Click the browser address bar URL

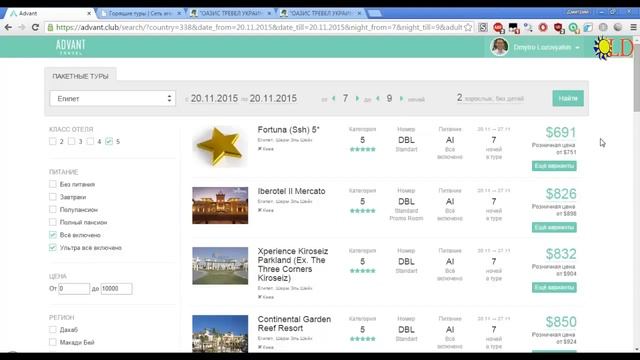pyautogui.click(x=259, y=27)
